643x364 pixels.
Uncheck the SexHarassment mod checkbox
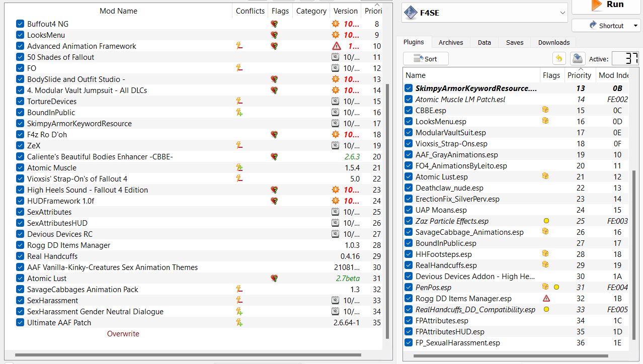point(20,300)
